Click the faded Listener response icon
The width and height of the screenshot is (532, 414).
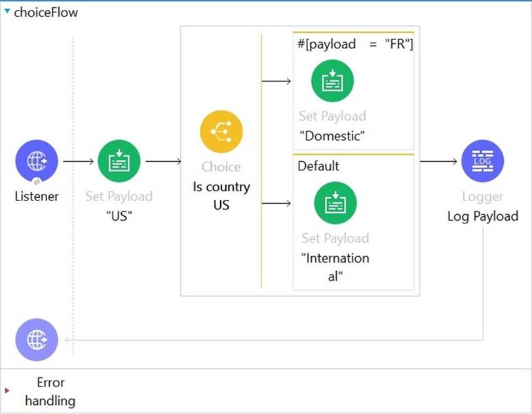pos(37,340)
